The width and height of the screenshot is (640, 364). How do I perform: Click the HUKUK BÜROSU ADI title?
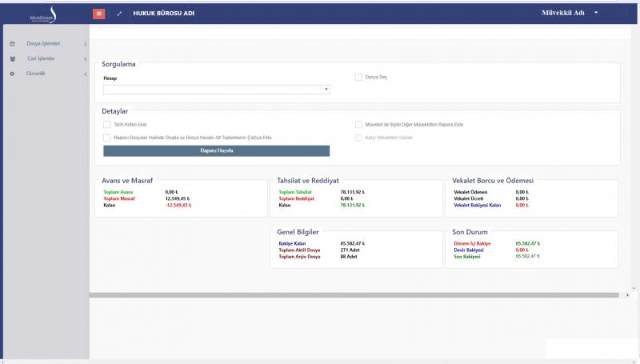pyautogui.click(x=163, y=14)
